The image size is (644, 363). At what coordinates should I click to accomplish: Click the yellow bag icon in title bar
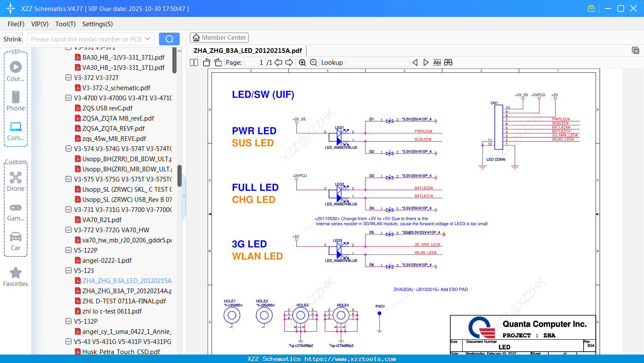click(x=591, y=8)
